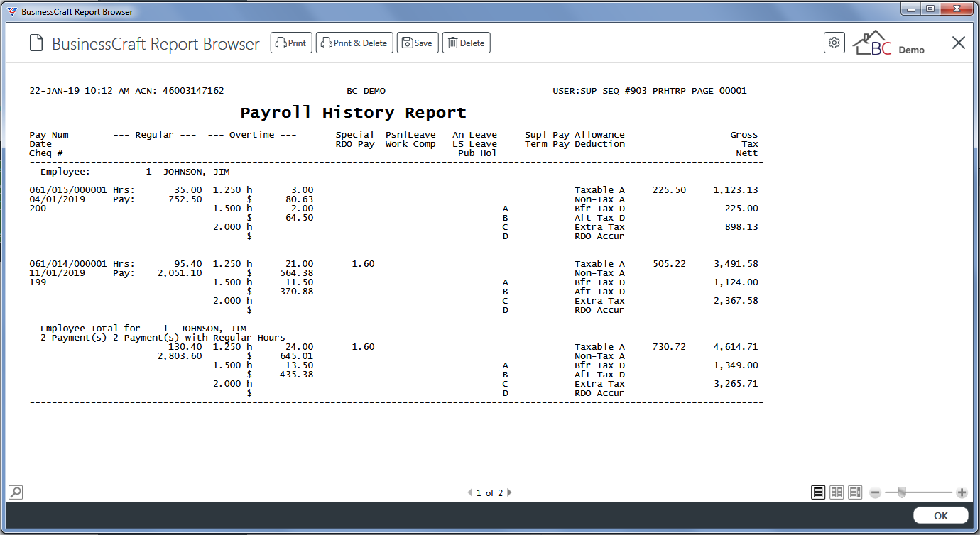
Task: Click nett amount '898.13'
Action: (x=741, y=227)
